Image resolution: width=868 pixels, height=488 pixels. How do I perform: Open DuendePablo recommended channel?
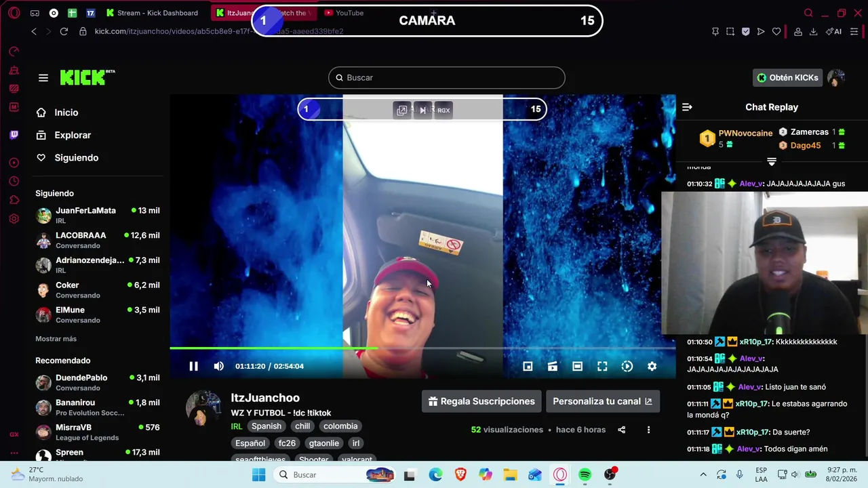click(x=98, y=382)
